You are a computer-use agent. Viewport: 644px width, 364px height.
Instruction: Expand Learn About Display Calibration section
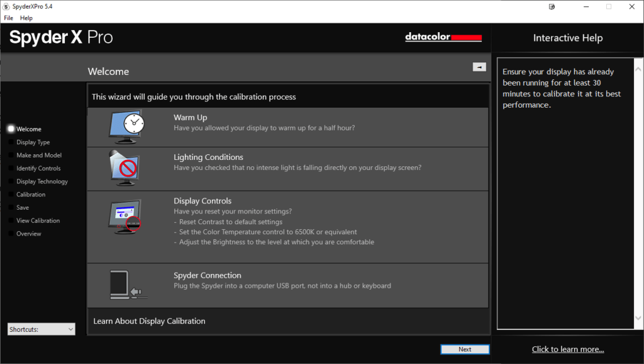[149, 321]
